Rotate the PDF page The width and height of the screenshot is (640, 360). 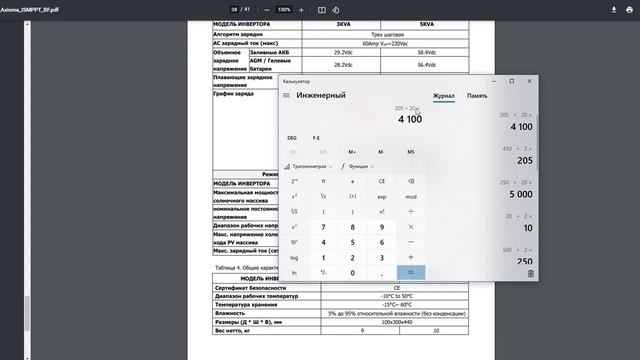(x=336, y=10)
